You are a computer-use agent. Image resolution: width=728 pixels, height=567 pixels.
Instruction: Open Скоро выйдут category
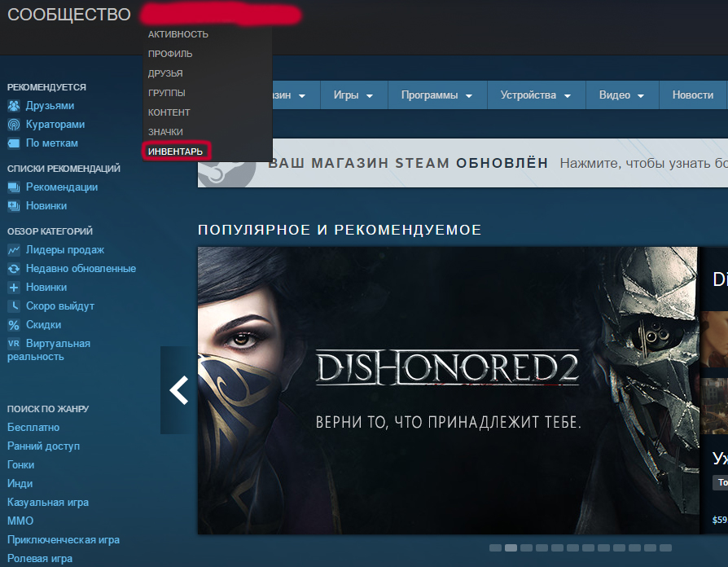[x=60, y=306]
